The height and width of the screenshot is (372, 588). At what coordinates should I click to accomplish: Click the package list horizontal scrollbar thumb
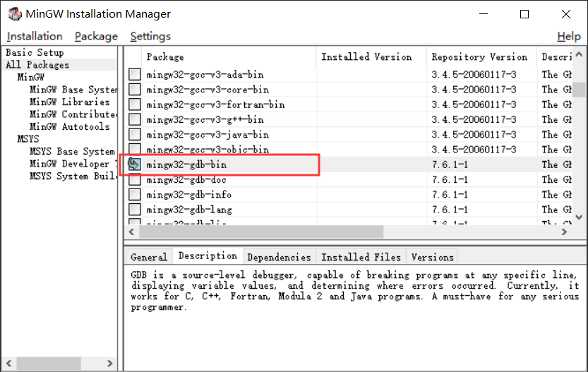point(261,232)
